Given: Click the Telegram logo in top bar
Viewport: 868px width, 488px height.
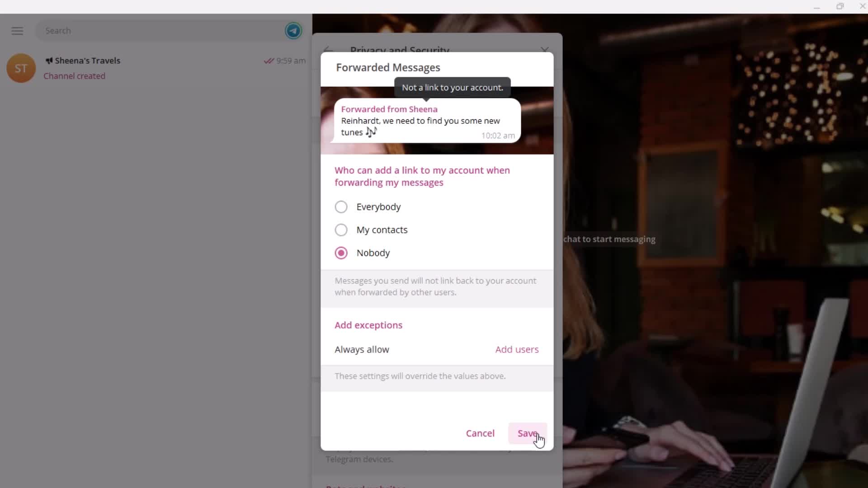Looking at the screenshot, I should pyautogui.click(x=294, y=30).
